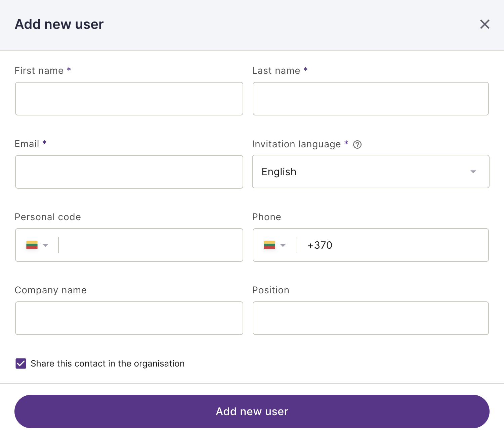Click into the Email input field
The image size is (504, 437).
pyautogui.click(x=129, y=172)
